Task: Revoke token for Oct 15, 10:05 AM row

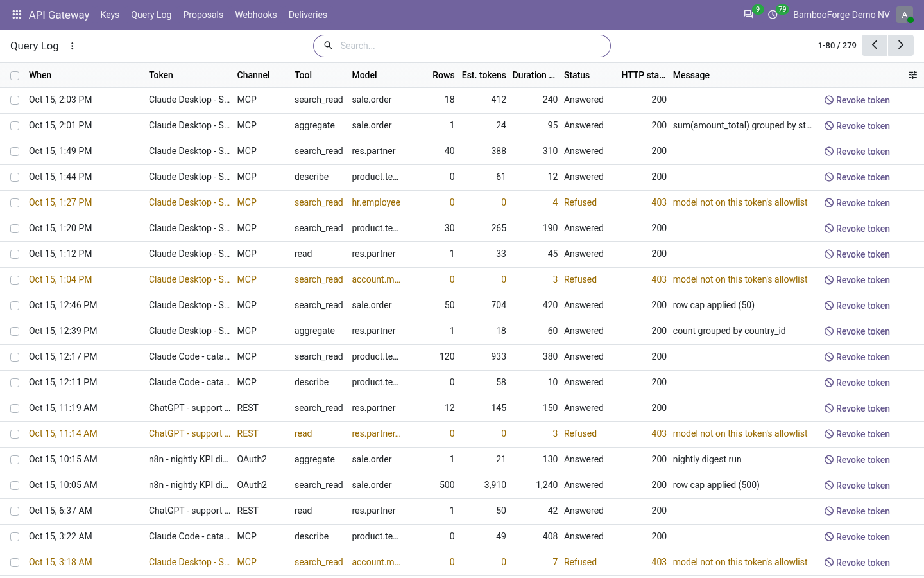Action: [857, 486]
